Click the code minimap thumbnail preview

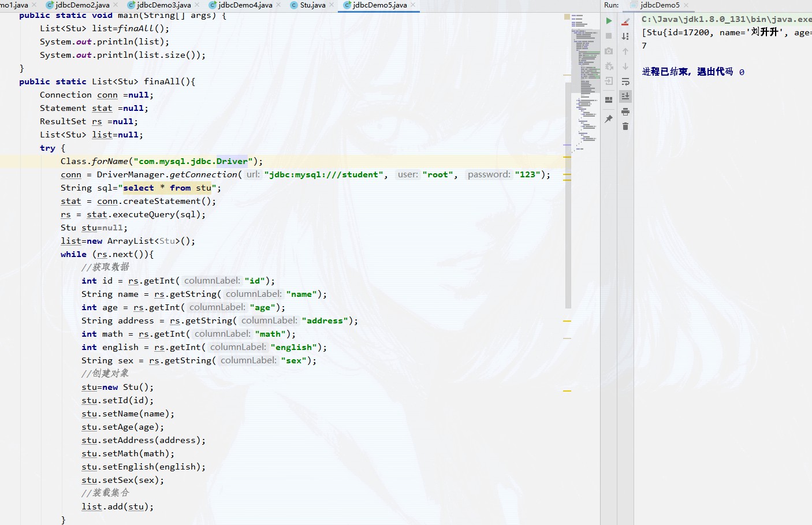pyautogui.click(x=586, y=81)
